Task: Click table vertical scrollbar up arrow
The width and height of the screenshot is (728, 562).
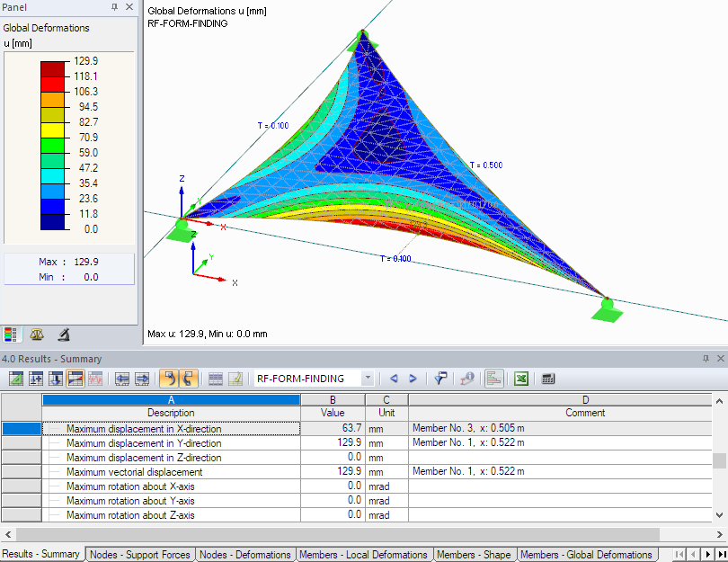Action: [x=719, y=401]
